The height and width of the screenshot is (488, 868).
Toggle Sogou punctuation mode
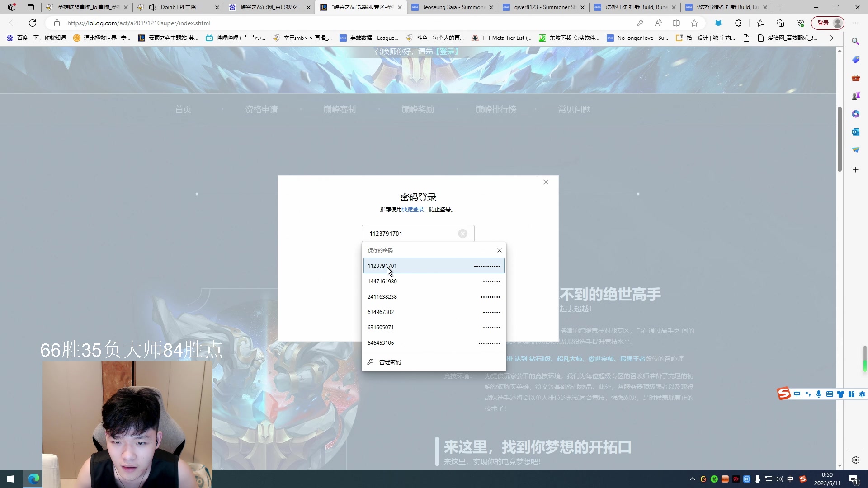808,394
